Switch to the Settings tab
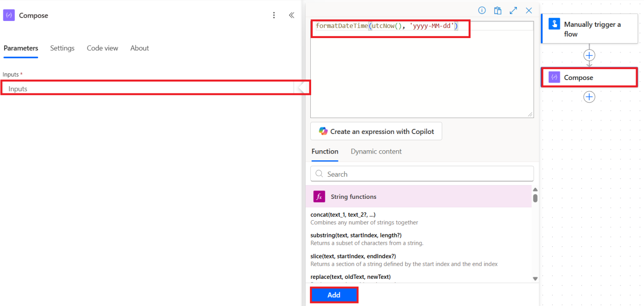This screenshot has height=306, width=644. pos(62,48)
